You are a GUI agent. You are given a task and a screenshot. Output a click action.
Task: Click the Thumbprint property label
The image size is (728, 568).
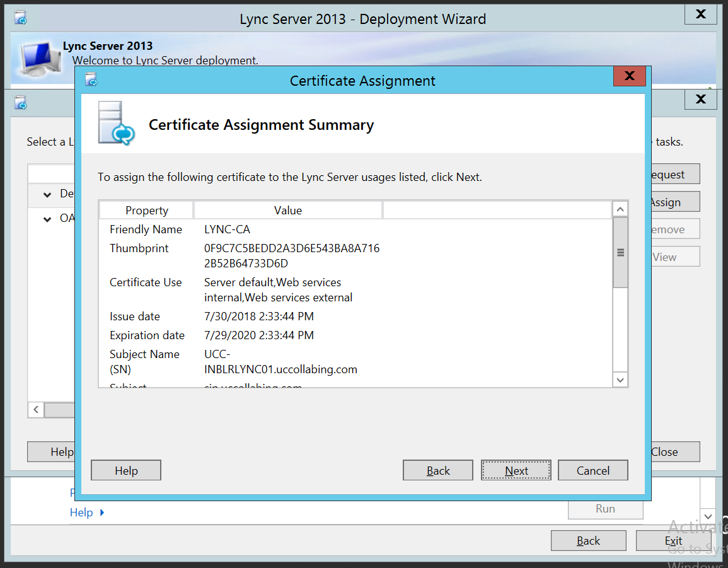coord(139,248)
